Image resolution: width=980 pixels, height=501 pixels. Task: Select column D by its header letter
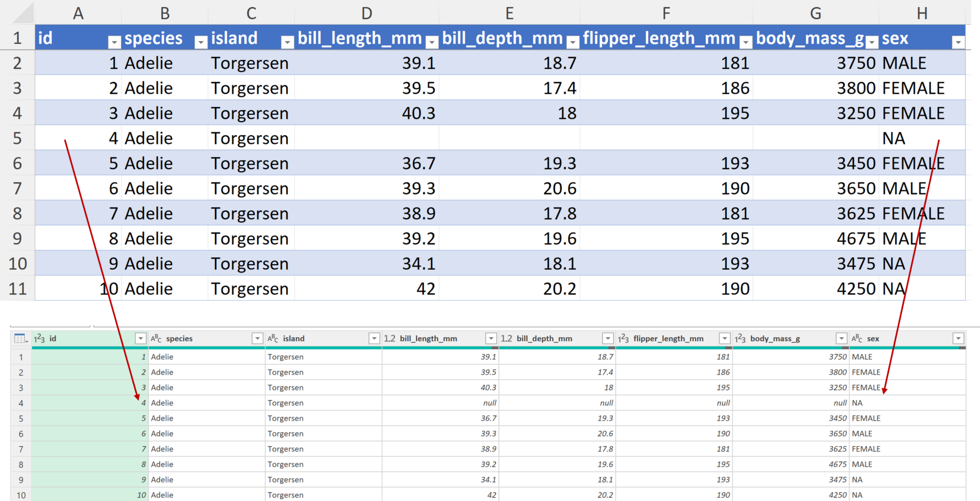[367, 13]
